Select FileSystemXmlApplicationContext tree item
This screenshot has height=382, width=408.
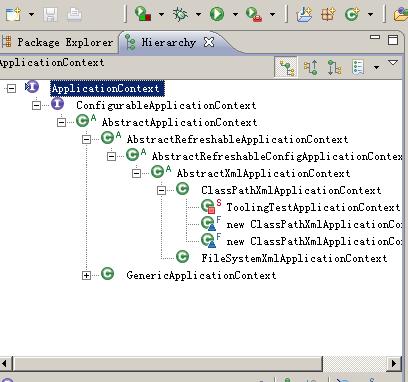point(294,258)
